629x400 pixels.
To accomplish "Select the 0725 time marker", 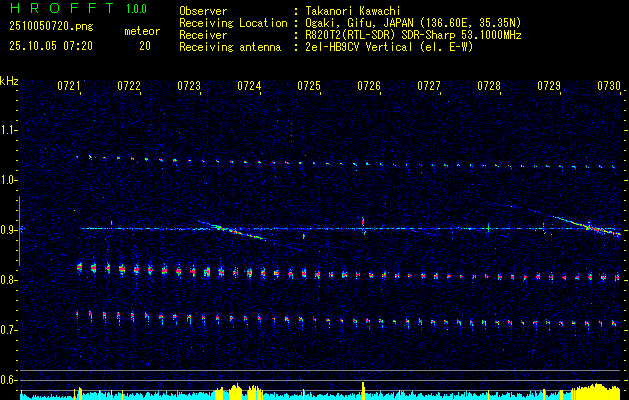I will tap(309, 87).
